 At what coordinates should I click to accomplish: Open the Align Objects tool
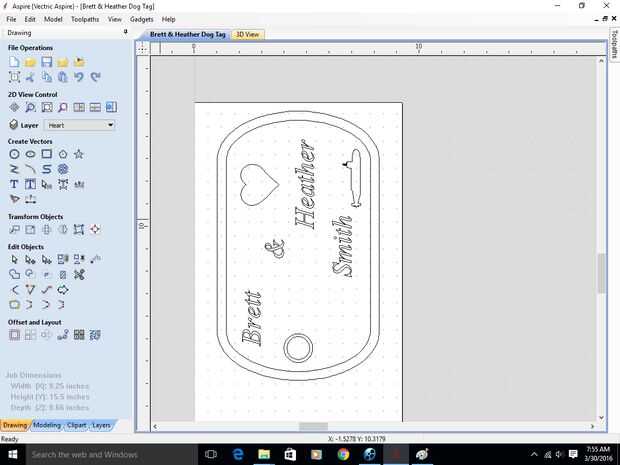point(95,229)
